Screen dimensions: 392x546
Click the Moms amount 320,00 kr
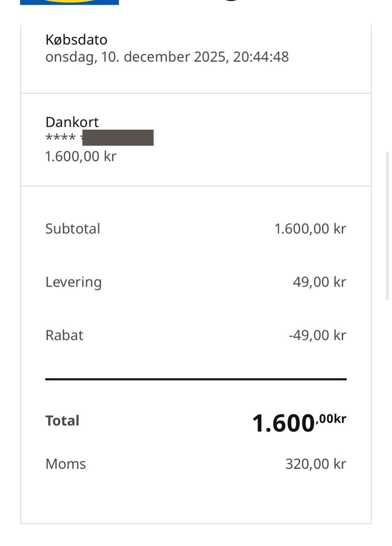[x=315, y=464]
